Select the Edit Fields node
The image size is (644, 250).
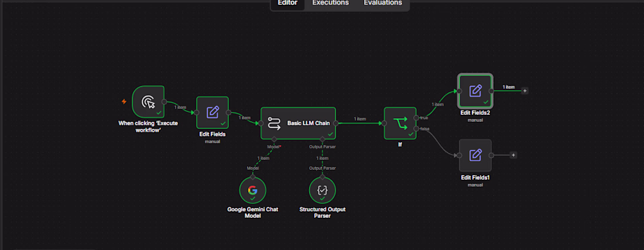click(x=213, y=112)
